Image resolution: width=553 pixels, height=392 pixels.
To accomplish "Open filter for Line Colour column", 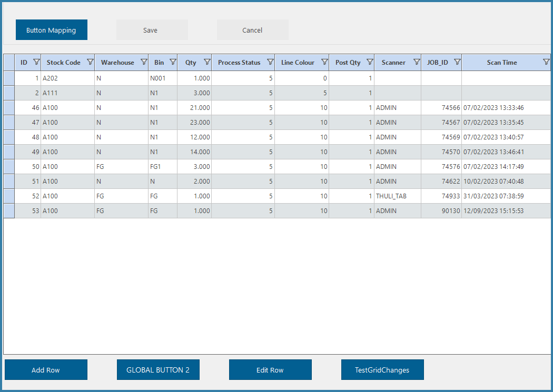I will click(324, 62).
